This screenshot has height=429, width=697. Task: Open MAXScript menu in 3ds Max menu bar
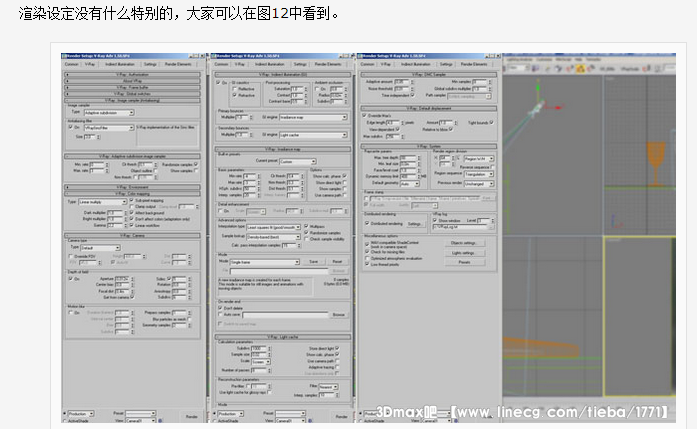click(x=563, y=59)
